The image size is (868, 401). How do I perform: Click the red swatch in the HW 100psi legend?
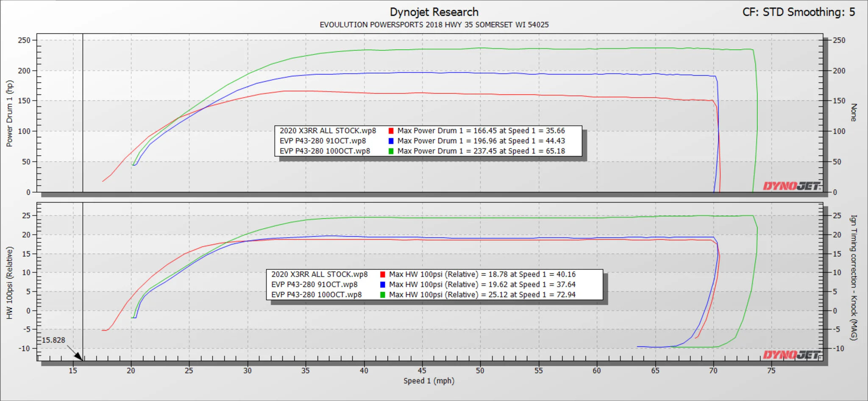[x=383, y=275]
